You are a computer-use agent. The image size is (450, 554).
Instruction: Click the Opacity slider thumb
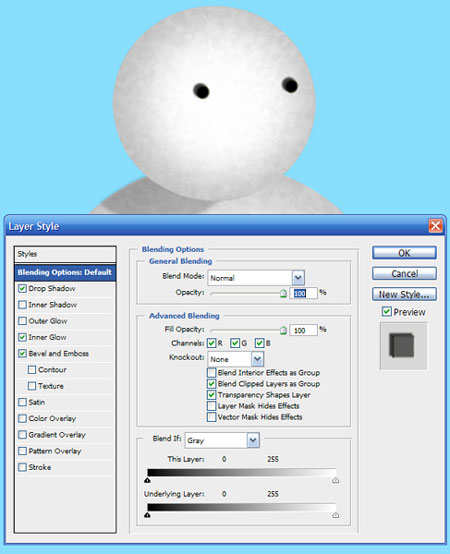click(x=283, y=293)
